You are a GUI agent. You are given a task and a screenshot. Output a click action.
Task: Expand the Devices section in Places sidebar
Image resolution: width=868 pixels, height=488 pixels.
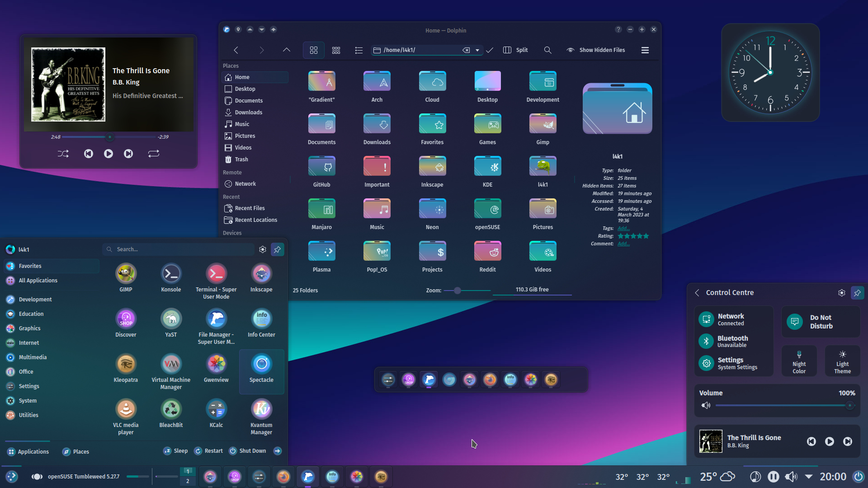click(x=232, y=233)
